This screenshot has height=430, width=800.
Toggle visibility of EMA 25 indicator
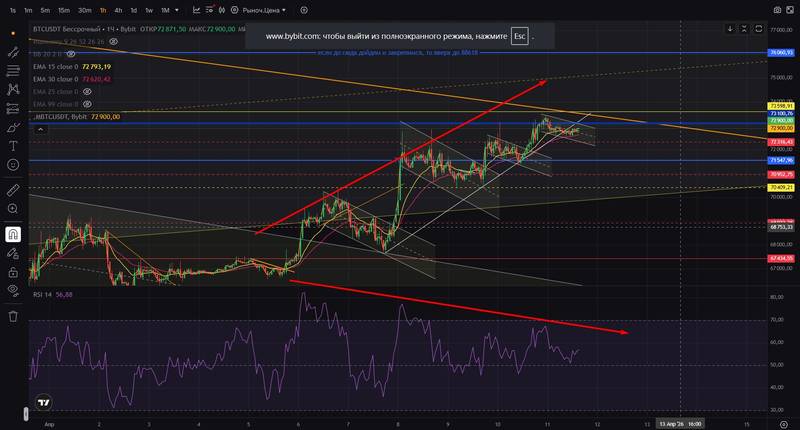tap(87, 92)
